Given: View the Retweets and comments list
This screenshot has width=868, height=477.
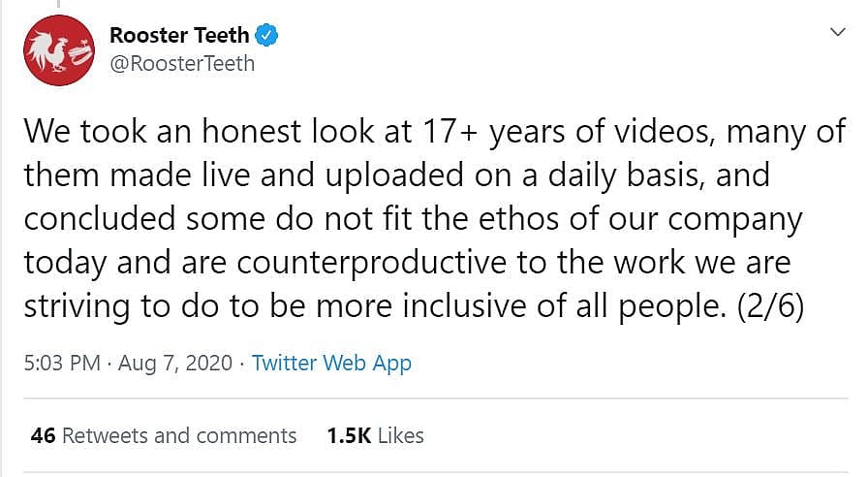Looking at the screenshot, I should (179, 436).
